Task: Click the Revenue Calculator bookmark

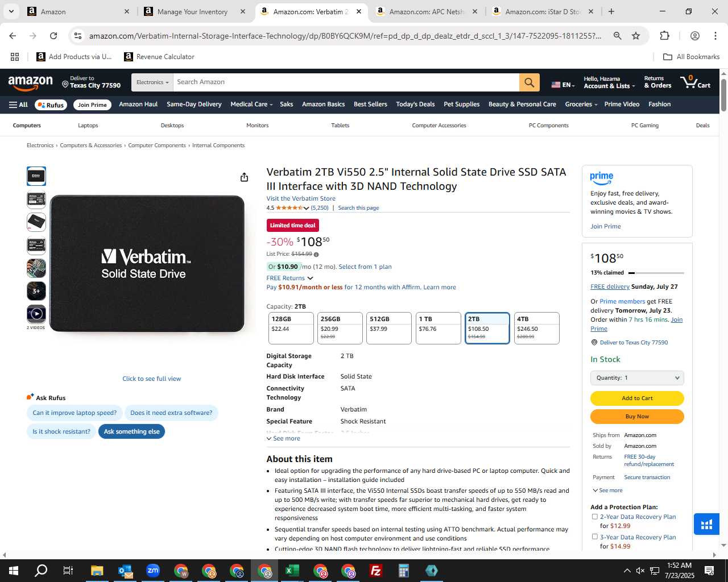Action: pyautogui.click(x=159, y=57)
